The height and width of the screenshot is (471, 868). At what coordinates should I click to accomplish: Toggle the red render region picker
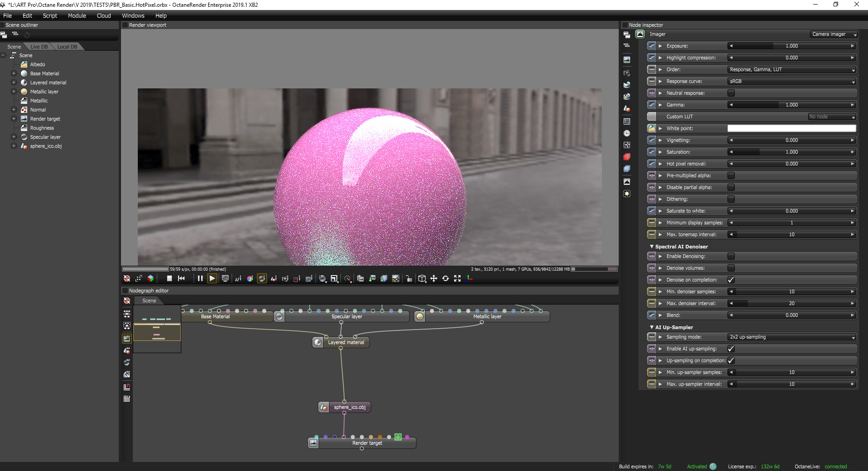[x=297, y=279]
